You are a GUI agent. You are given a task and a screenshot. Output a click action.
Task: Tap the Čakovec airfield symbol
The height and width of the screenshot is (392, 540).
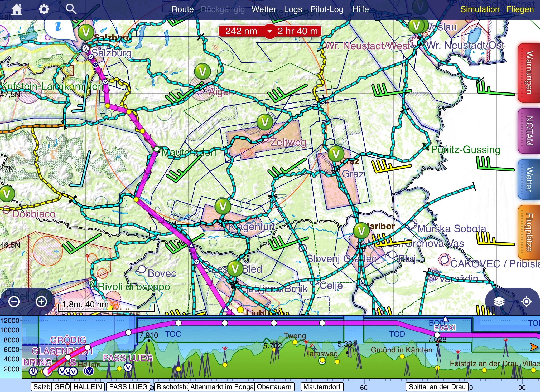[x=445, y=260]
